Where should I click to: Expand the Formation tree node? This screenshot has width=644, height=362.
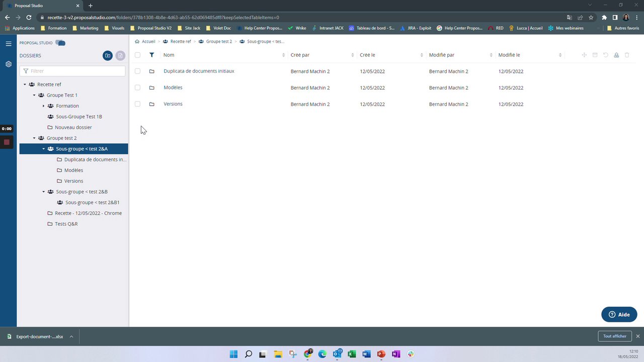click(x=44, y=106)
